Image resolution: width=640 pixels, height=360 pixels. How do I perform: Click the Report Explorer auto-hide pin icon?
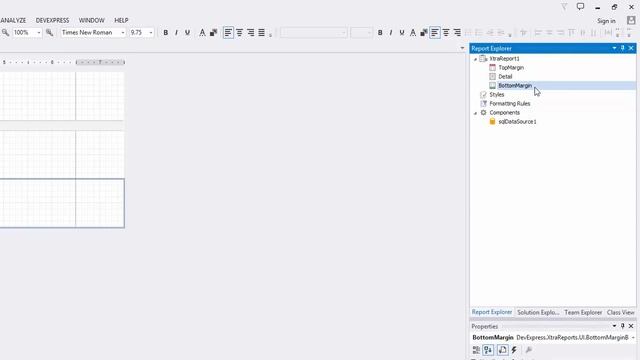pos(622,48)
